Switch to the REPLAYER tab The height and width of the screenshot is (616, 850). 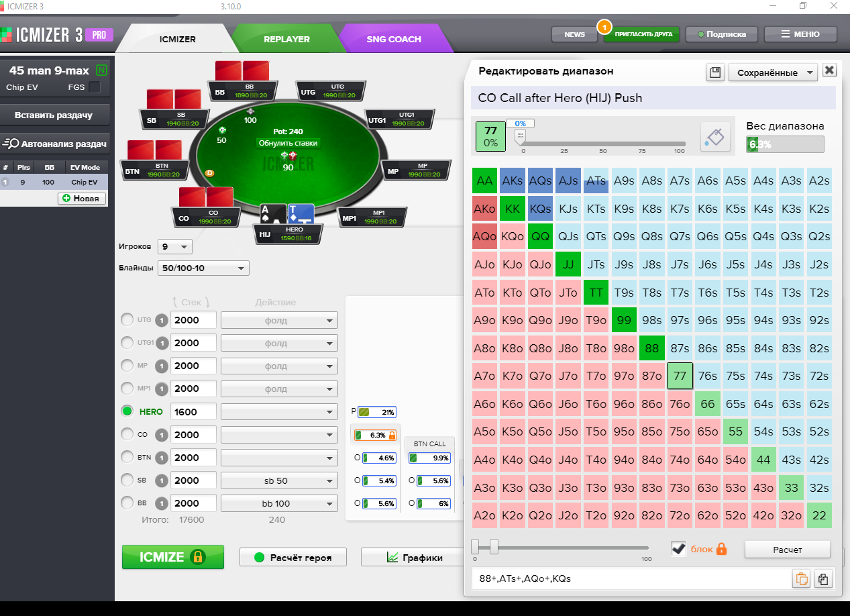(x=286, y=39)
